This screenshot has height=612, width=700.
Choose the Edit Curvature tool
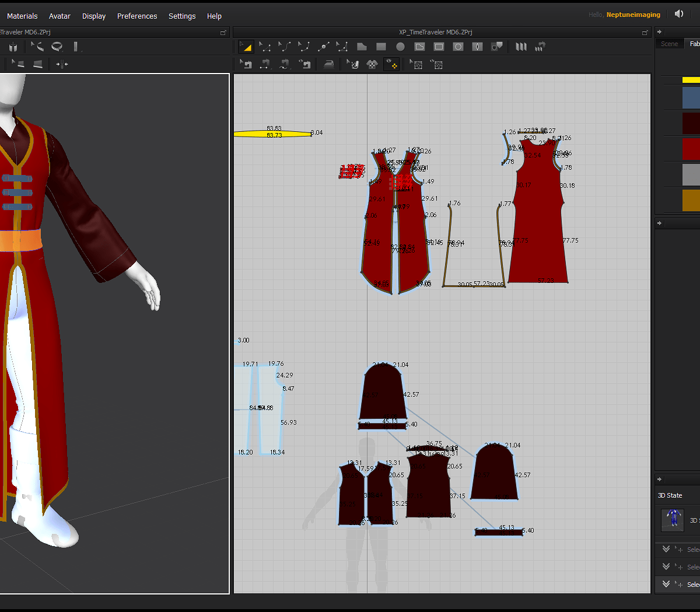[x=284, y=47]
